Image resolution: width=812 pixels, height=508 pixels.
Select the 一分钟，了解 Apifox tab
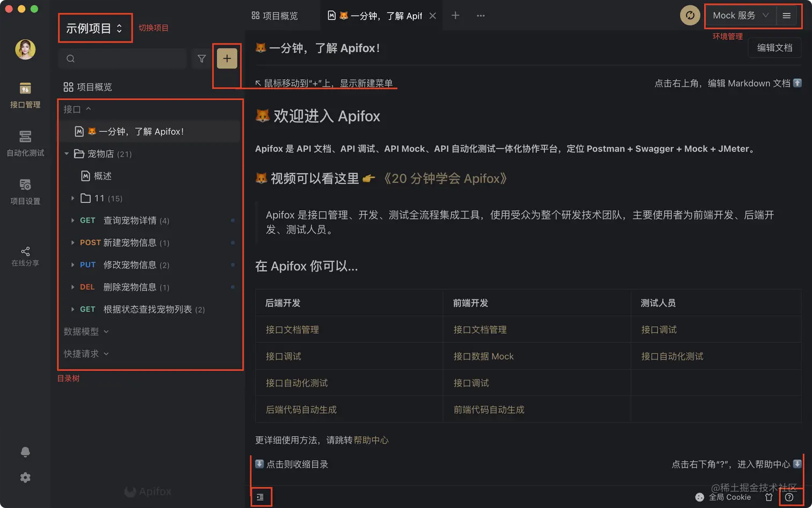point(375,16)
